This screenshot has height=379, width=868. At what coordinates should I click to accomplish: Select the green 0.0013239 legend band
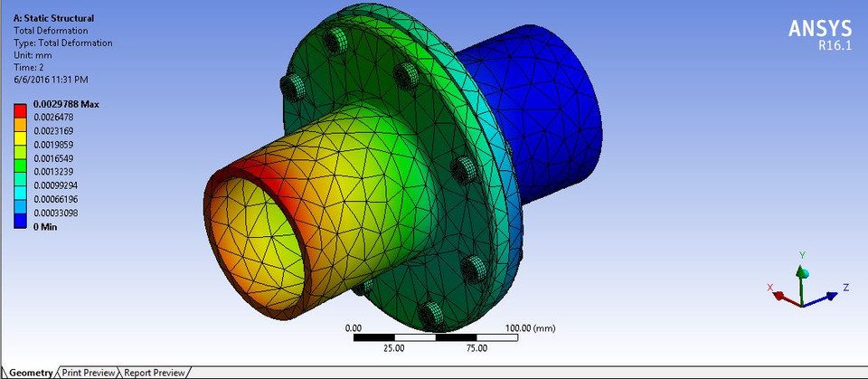click(x=21, y=166)
